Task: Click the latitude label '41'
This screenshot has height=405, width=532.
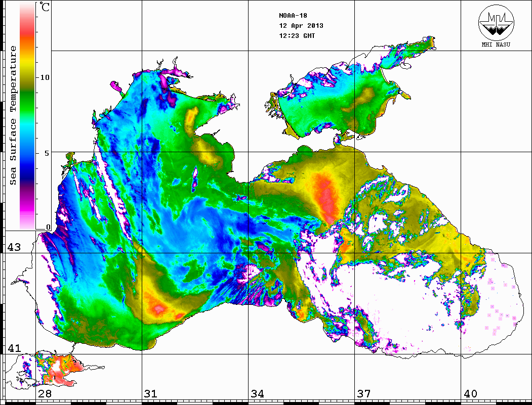Action: pos(14,348)
